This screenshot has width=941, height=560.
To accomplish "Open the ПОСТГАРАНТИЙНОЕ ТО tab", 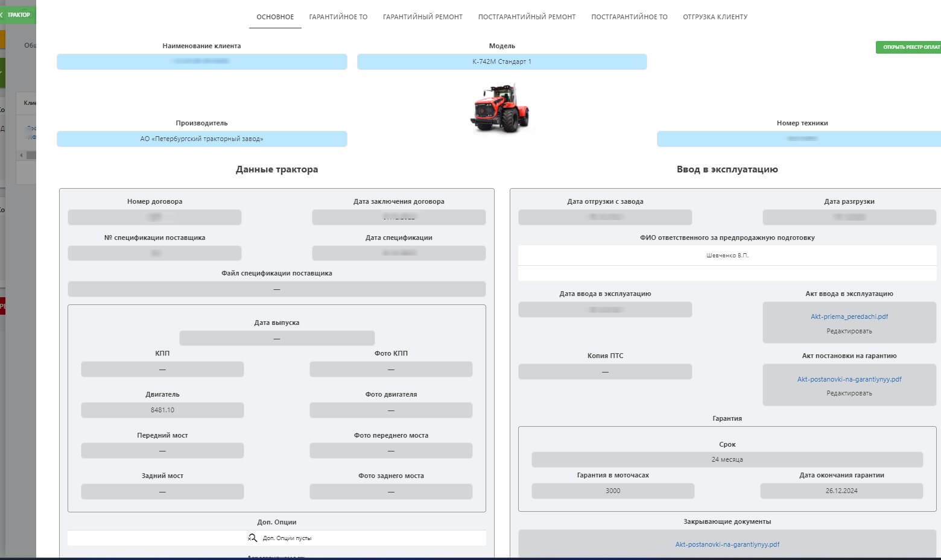I will [629, 17].
